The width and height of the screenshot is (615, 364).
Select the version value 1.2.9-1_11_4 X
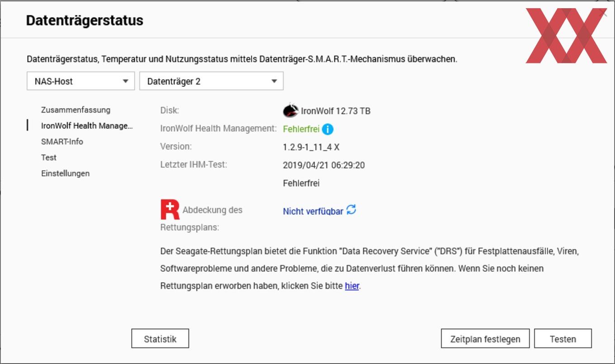[311, 147]
